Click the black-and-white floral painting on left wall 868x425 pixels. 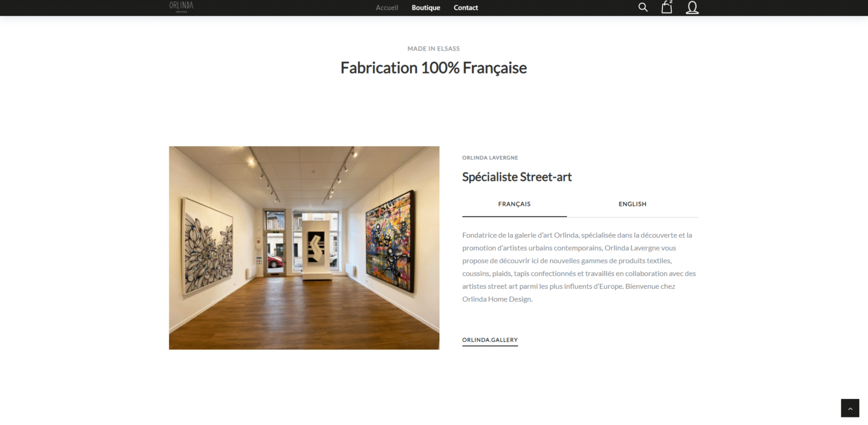208,245
